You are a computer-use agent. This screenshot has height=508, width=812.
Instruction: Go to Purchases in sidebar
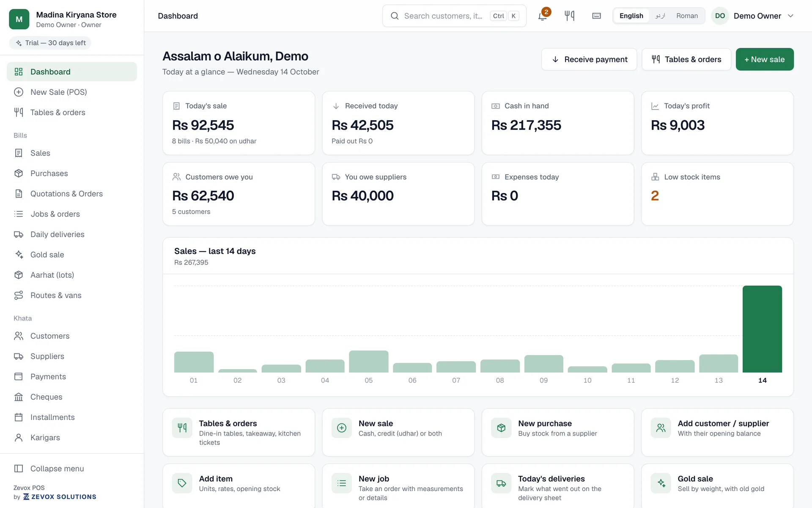pos(72,173)
